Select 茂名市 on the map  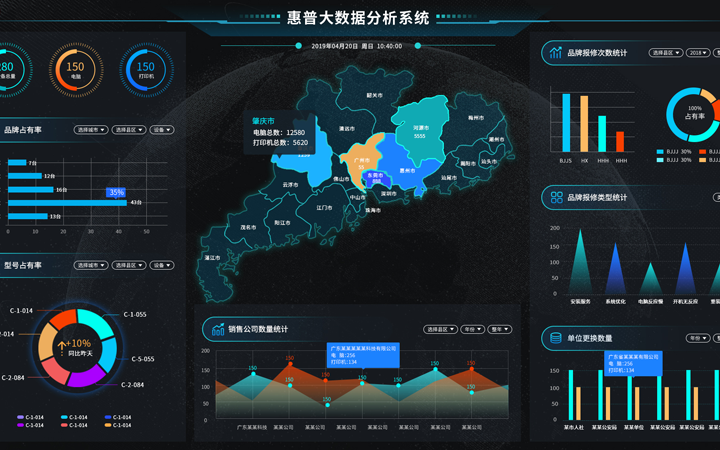click(x=248, y=227)
